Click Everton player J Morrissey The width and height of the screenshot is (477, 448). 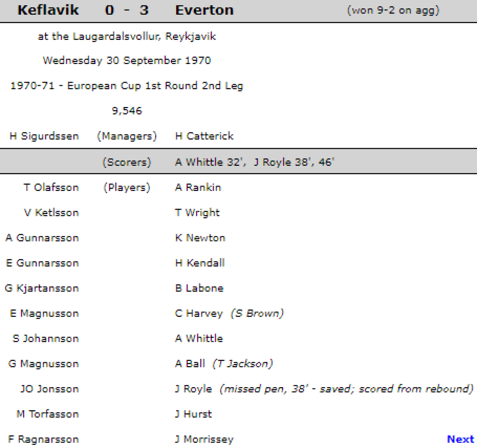point(204,439)
